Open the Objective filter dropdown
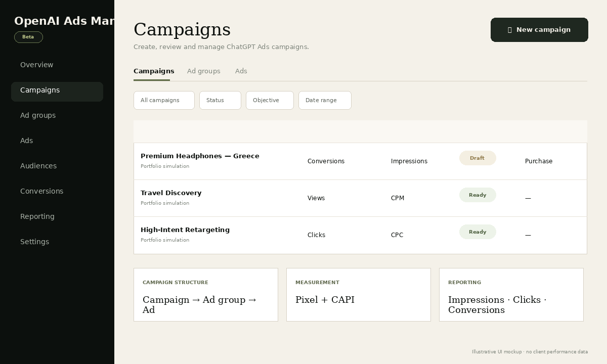The width and height of the screenshot is (607, 364). point(270,100)
